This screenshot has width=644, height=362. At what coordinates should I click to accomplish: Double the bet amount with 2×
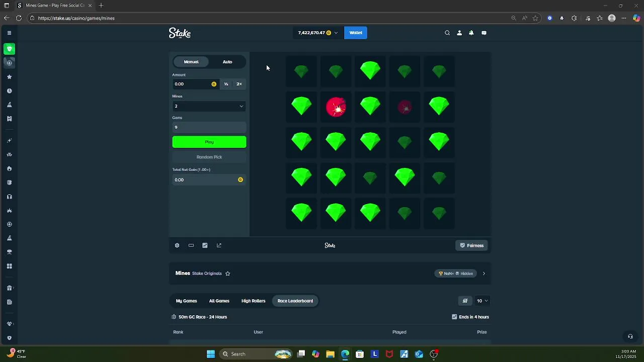coord(239,84)
